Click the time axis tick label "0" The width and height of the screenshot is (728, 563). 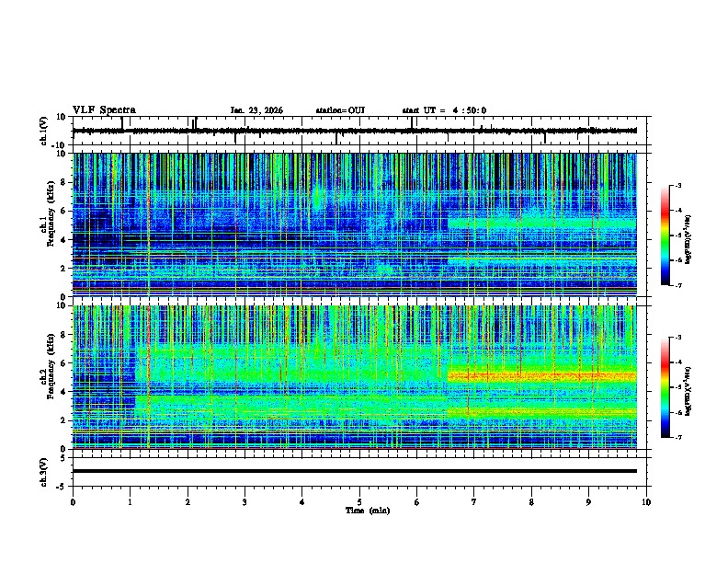73,502
